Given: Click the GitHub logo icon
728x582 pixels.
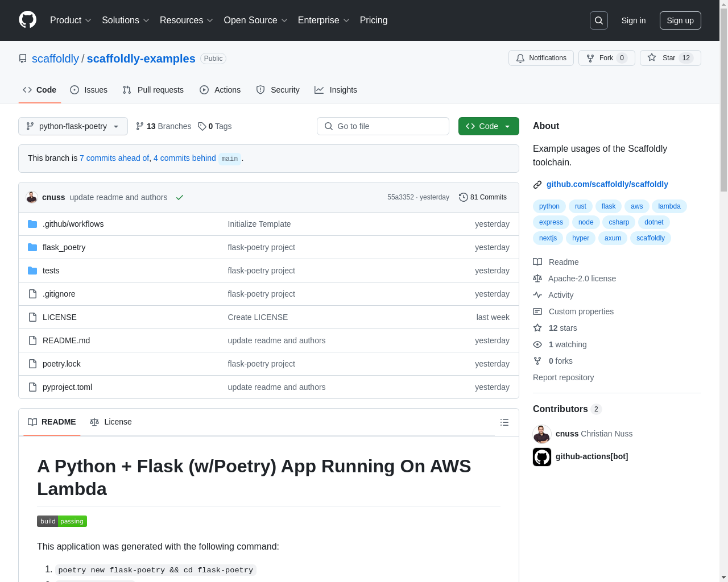Looking at the screenshot, I should (27, 20).
